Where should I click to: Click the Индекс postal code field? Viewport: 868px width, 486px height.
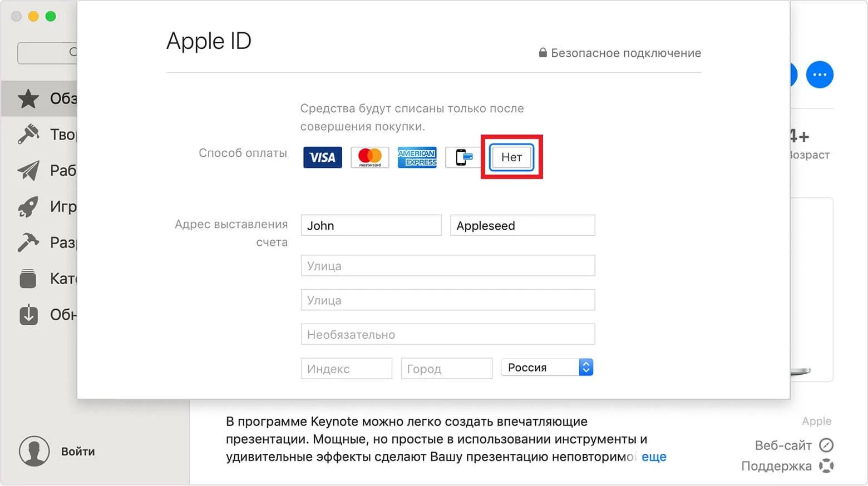[x=347, y=368]
